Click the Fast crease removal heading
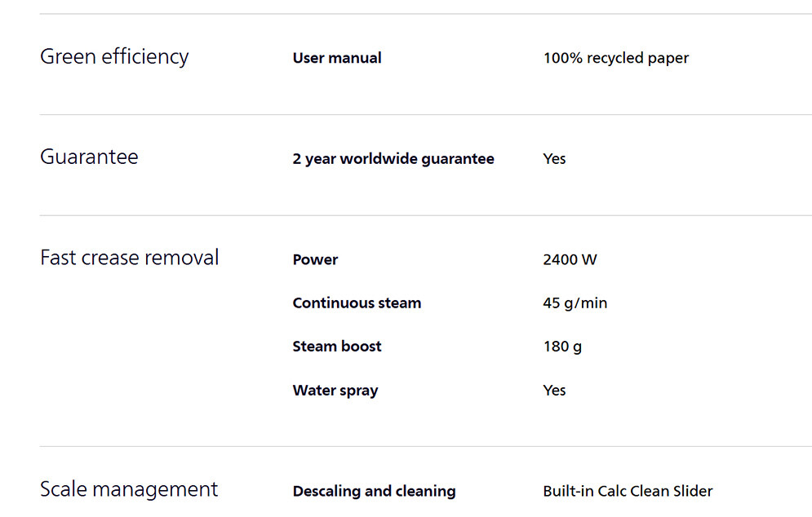This screenshot has height=517, width=812. point(130,258)
